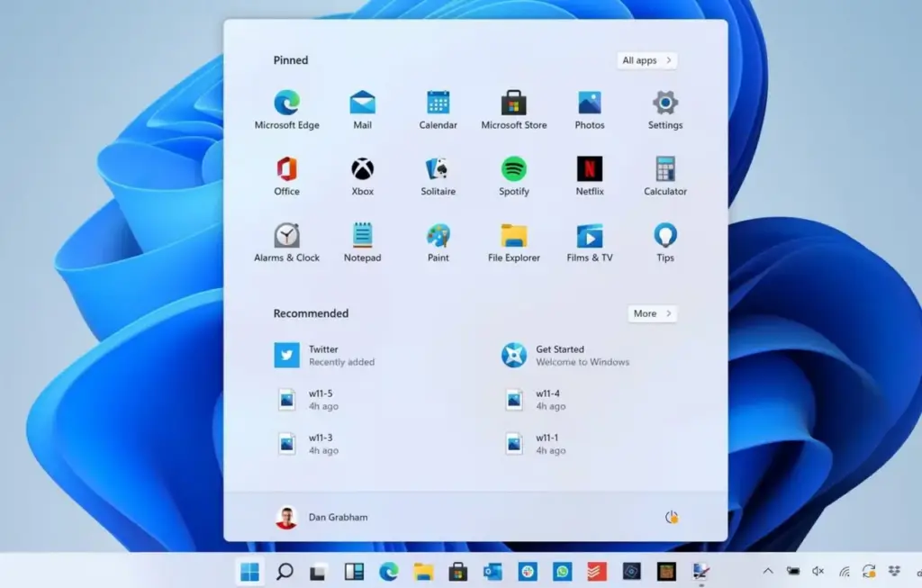The width and height of the screenshot is (922, 588).
Task: Click the power button in Start menu
Action: coord(671,517)
